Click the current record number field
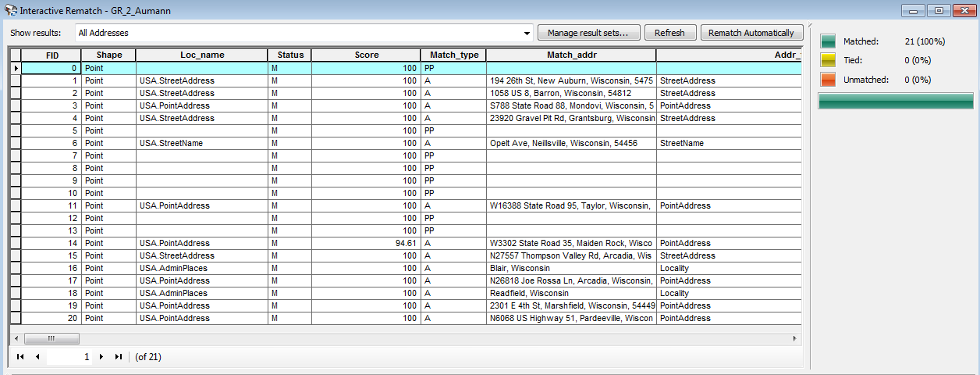The image size is (980, 375). click(x=69, y=356)
